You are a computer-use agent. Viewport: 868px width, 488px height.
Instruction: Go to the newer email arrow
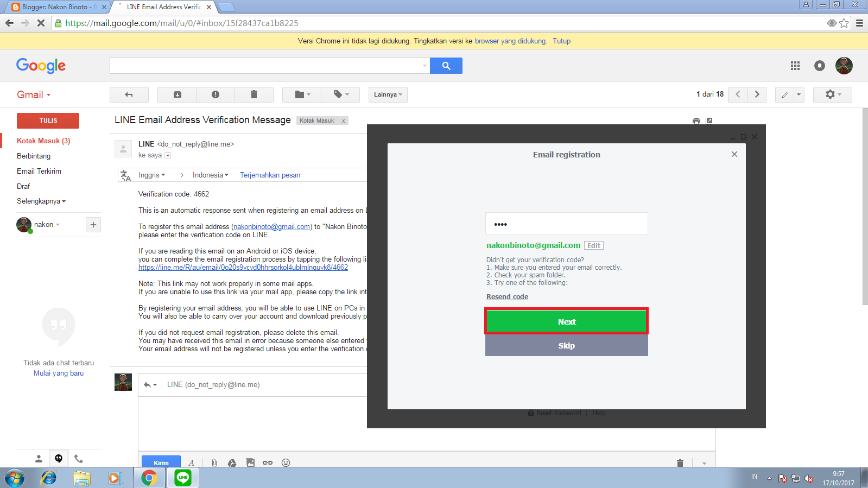click(738, 94)
